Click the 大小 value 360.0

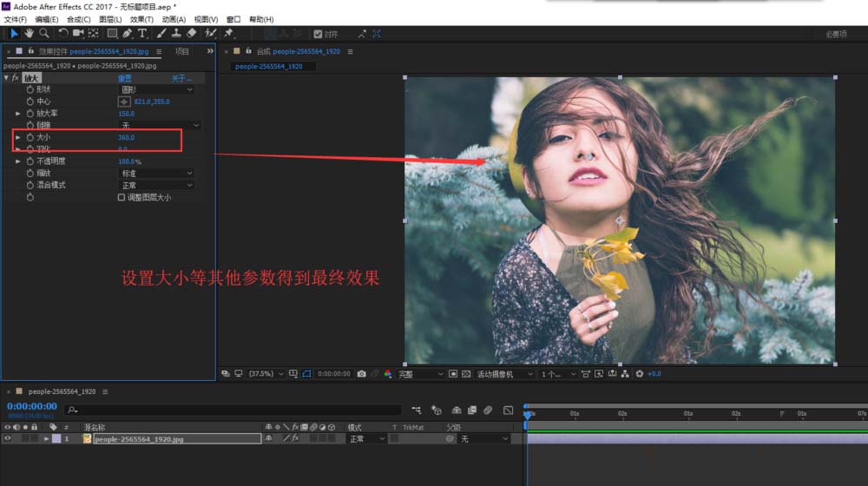point(126,138)
